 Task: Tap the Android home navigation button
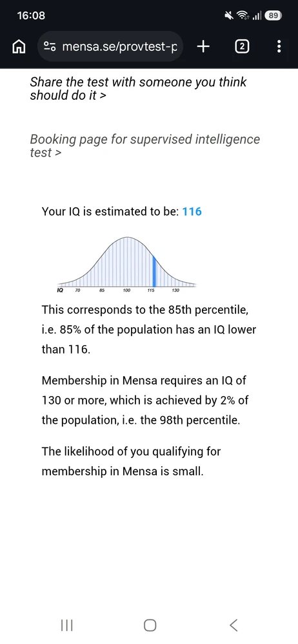(x=150, y=625)
